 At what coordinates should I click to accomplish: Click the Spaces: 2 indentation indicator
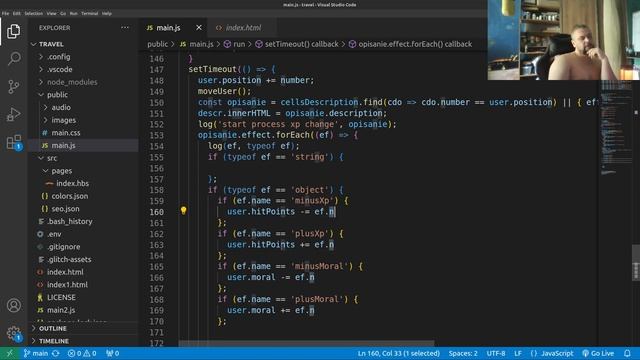tap(463, 353)
